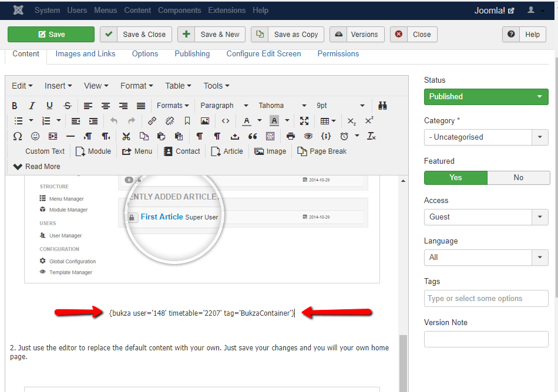Toggle bold formatting in the editor

(x=15, y=106)
